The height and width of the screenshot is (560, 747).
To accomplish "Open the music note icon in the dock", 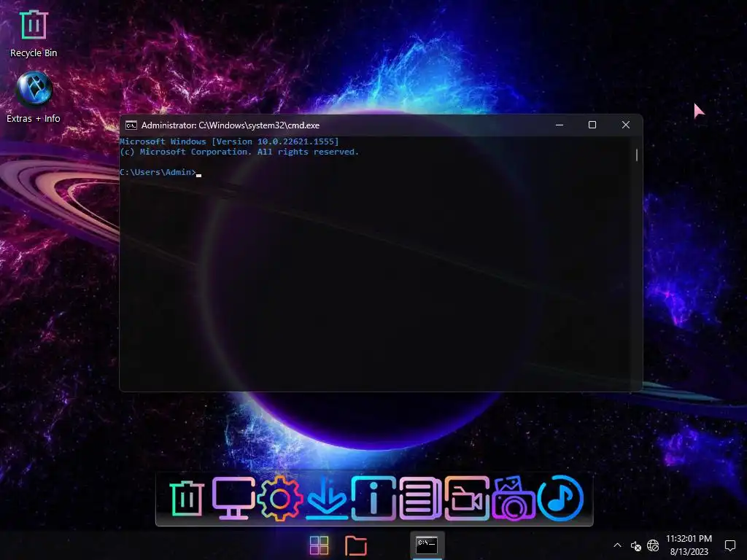I will click(560, 498).
